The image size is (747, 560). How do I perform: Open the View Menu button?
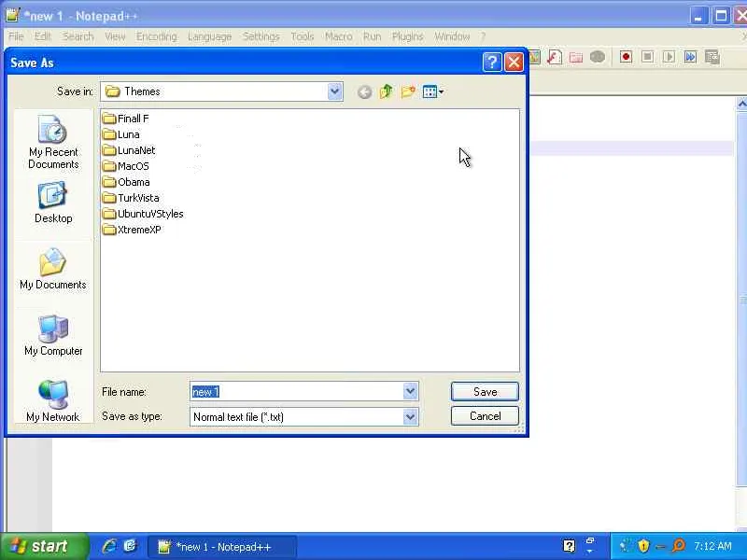433,91
